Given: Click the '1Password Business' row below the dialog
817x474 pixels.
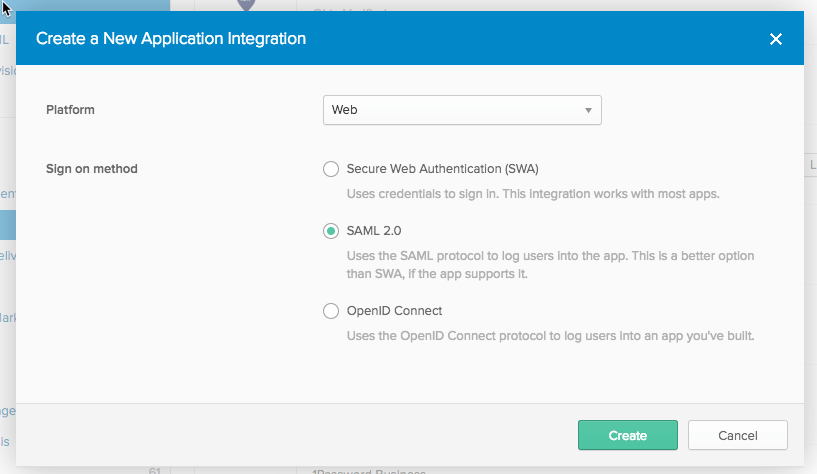Looking at the screenshot, I should 368,471.
